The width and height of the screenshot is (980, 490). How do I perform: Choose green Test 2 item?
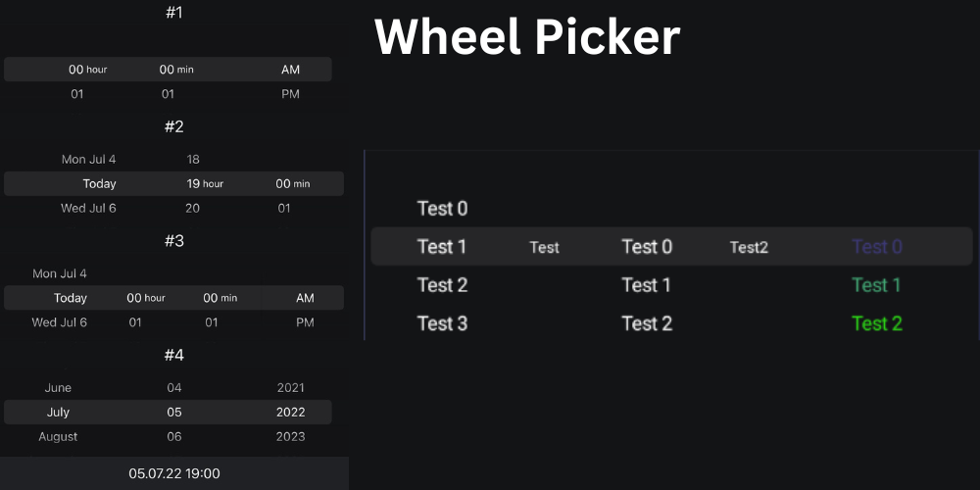click(876, 323)
